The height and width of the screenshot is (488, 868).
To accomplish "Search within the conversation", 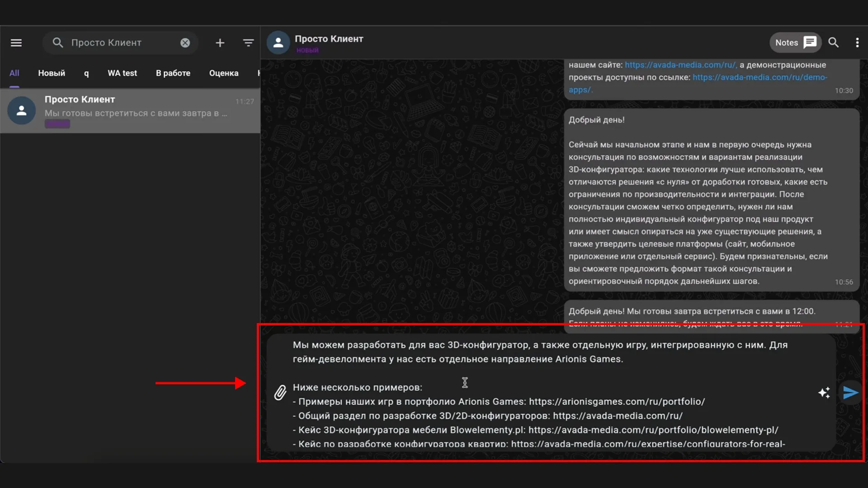I will coord(833,42).
